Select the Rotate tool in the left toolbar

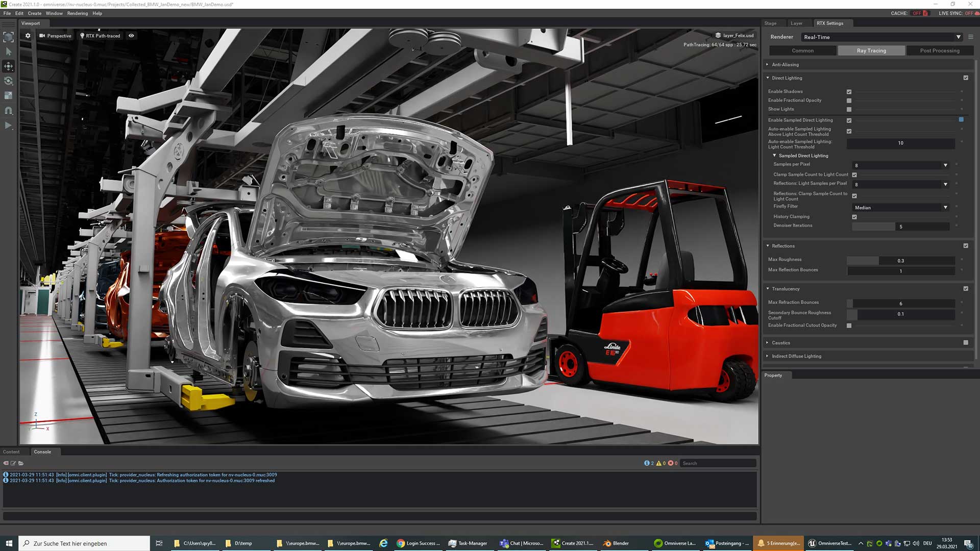point(8,81)
